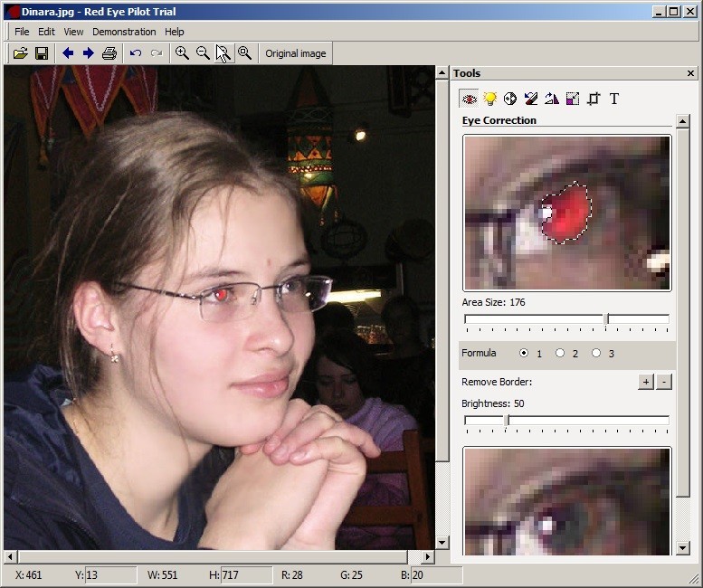Image resolution: width=703 pixels, height=588 pixels.
Task: Click the down arrow of the Tools panel scrollbar
Action: tap(682, 547)
